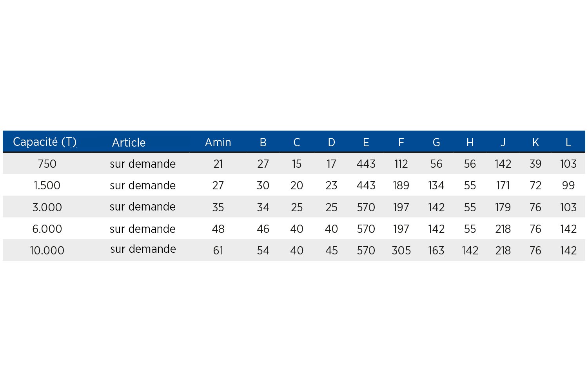Click the 1.500 capacity cell
Image resolution: width=588 pixels, height=392 pixels.
pos(47,185)
